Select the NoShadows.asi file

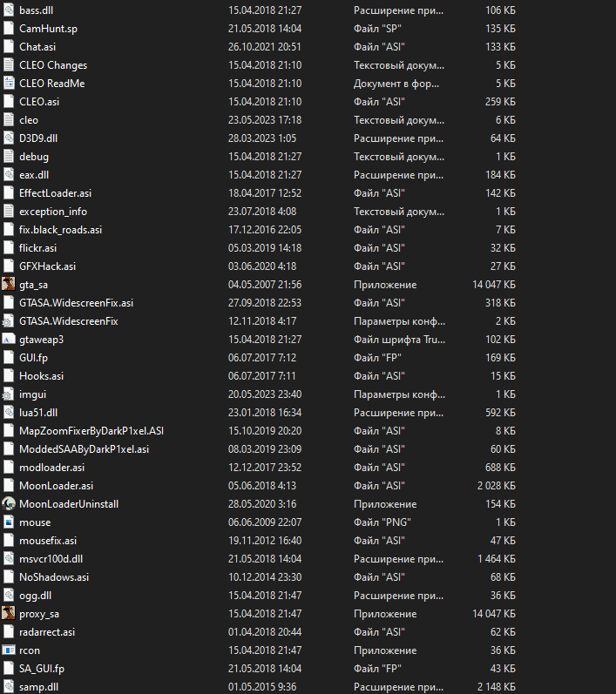point(53,577)
